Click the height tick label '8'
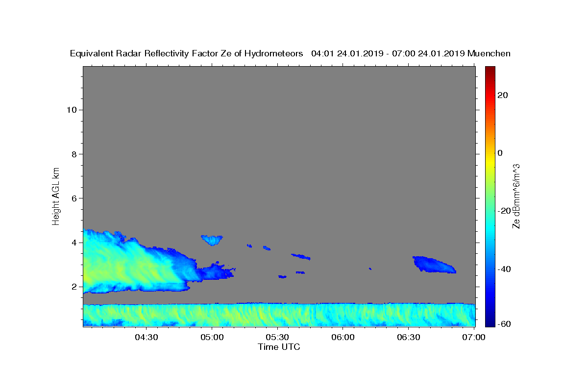Viewport: 588px width, 392px height. pyautogui.click(x=73, y=154)
